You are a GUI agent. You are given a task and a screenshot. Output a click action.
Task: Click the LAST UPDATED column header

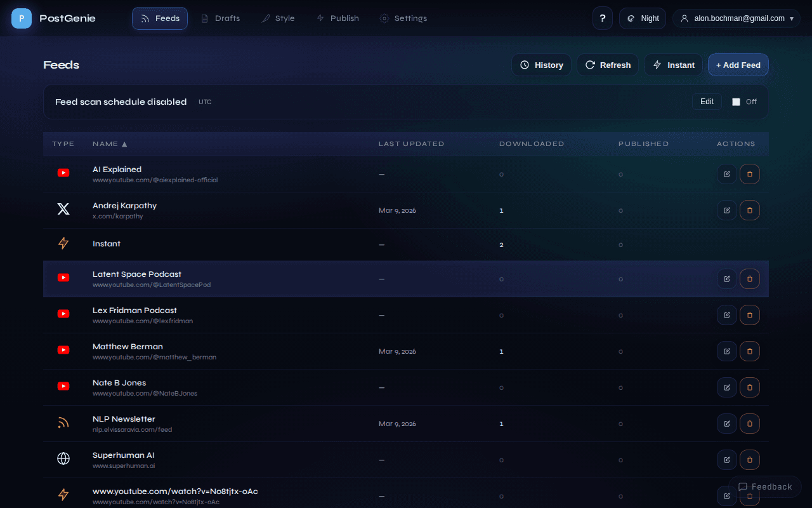(x=411, y=144)
